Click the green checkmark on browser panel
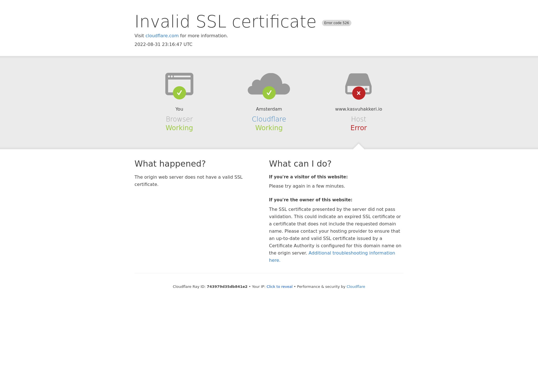Screen dimensions: 538x392 (179, 93)
